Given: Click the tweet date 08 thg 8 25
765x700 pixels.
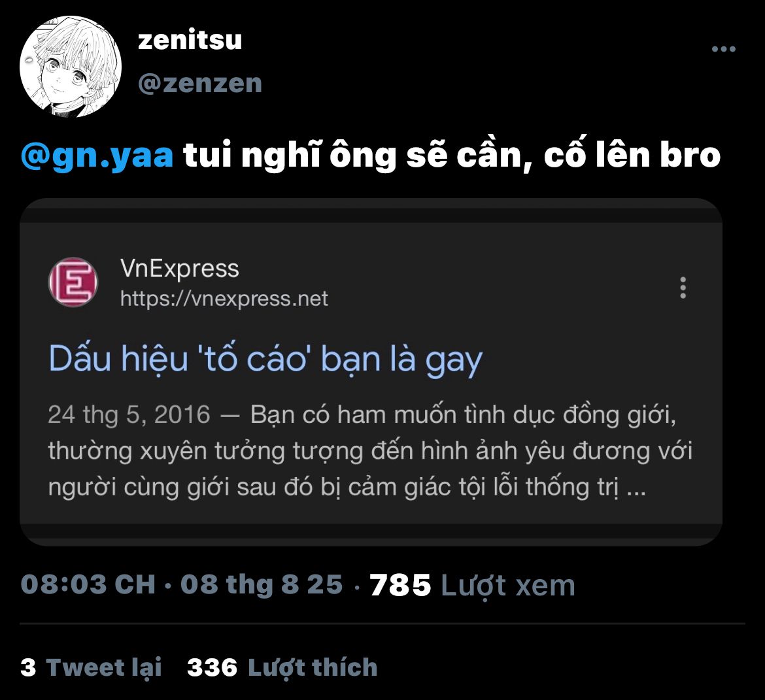Looking at the screenshot, I should point(261,584).
